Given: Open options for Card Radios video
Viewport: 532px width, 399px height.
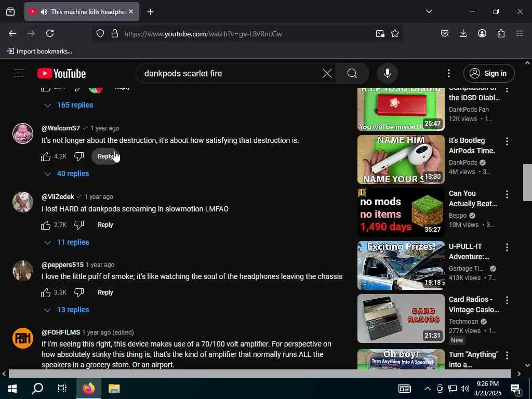Looking at the screenshot, I should (507, 300).
